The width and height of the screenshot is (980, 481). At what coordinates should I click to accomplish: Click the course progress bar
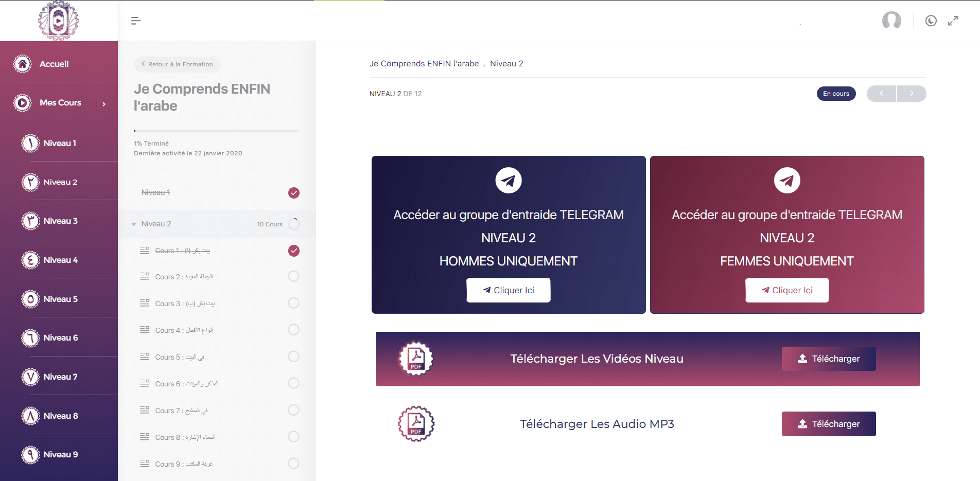[216, 131]
